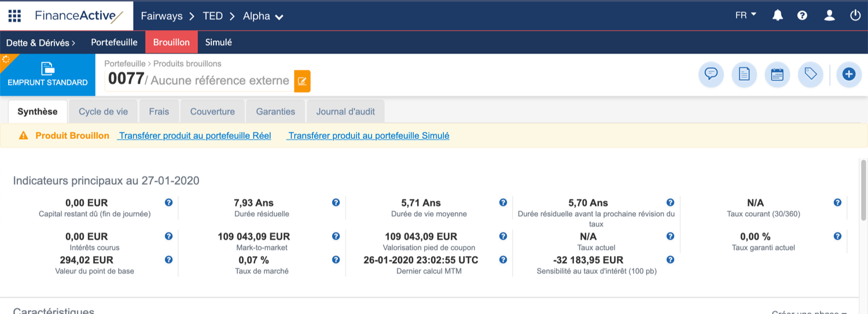
Task: Click Transférer produit au portefeuille Réel
Action: tap(194, 136)
